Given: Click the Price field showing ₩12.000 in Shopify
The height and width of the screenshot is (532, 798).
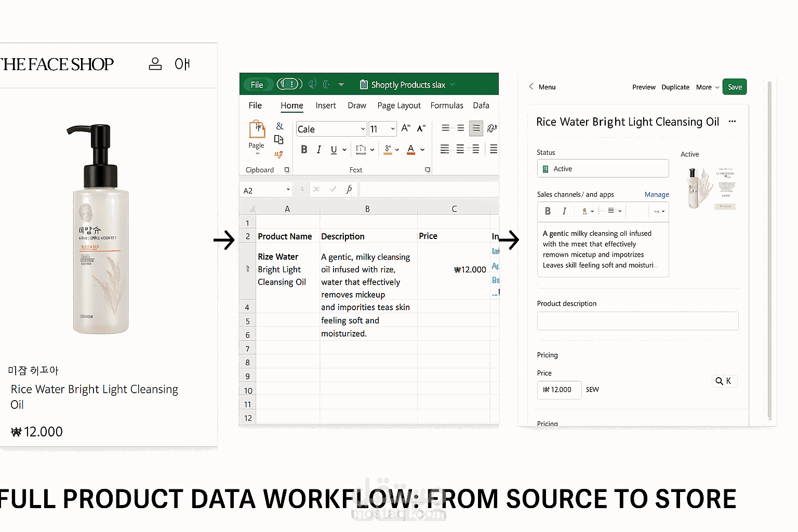Looking at the screenshot, I should (559, 390).
